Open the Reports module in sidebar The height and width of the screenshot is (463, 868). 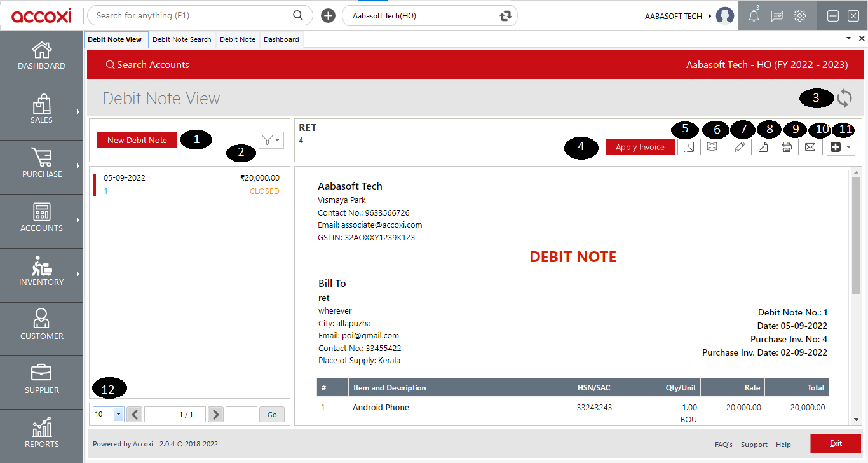pyautogui.click(x=41, y=434)
